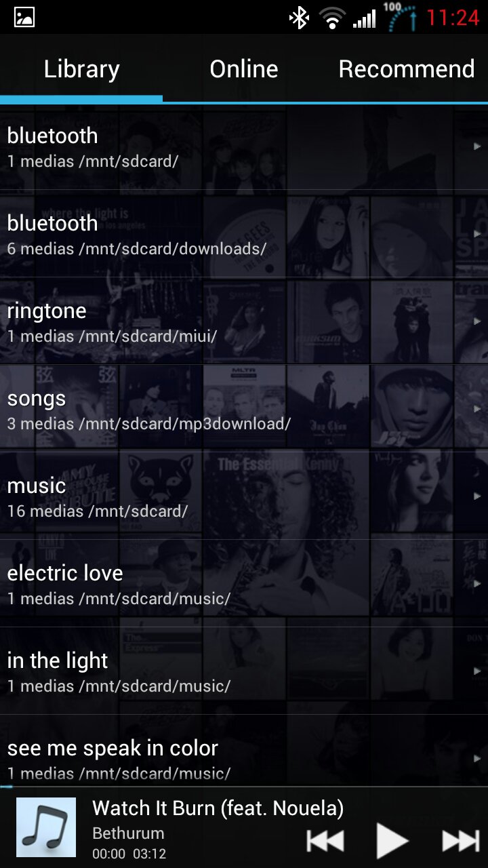
Task: Select the Library tab
Action: [81, 68]
